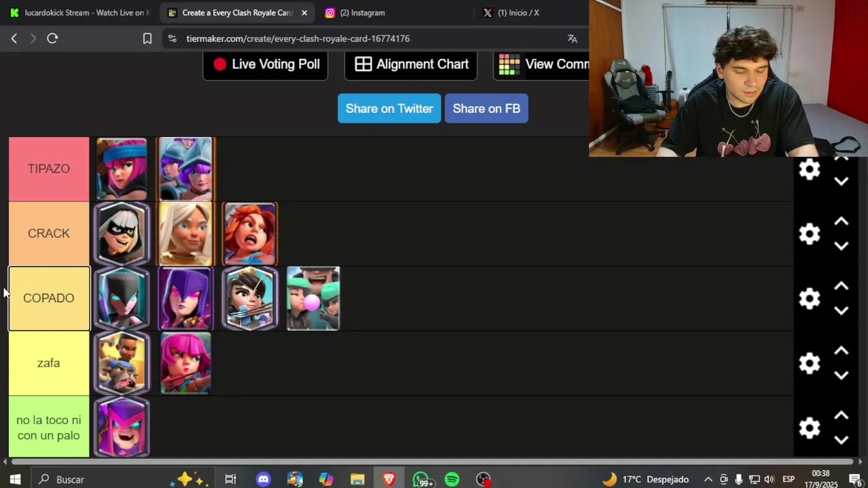Select the zafa tier label
868x488 pixels.
tap(49, 363)
